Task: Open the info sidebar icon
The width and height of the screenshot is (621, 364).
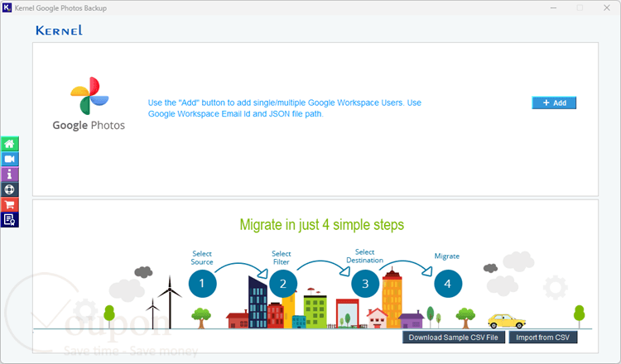Action: click(9, 174)
